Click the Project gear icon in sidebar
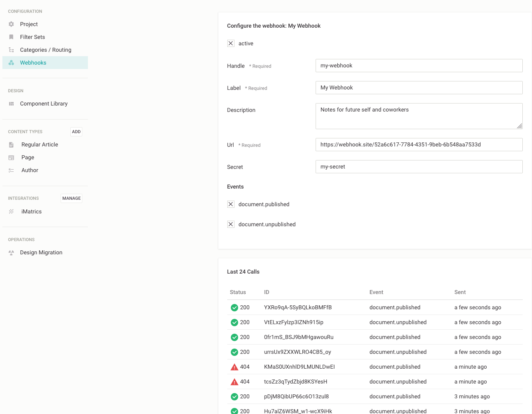Viewport: 532px width, 414px height. click(x=11, y=24)
